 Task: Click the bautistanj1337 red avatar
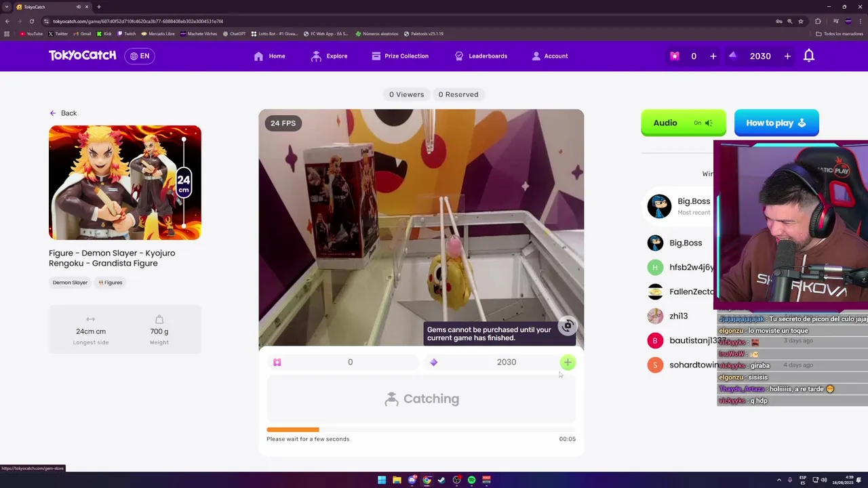point(655,340)
